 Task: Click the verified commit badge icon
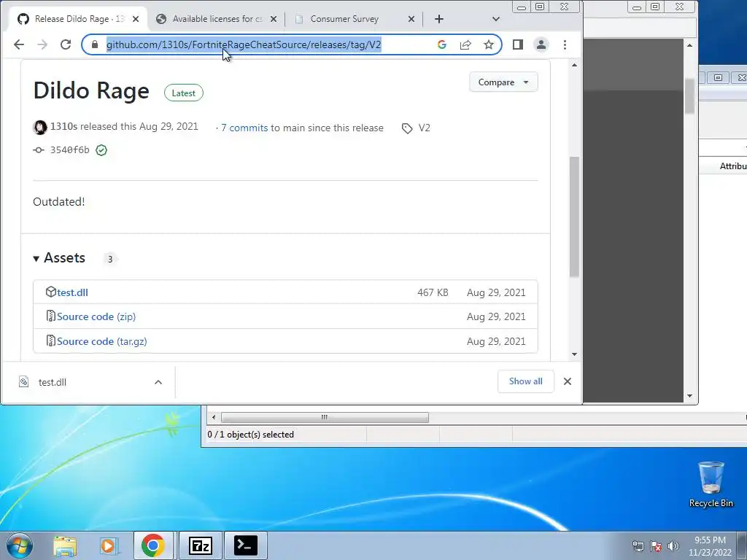(x=101, y=150)
